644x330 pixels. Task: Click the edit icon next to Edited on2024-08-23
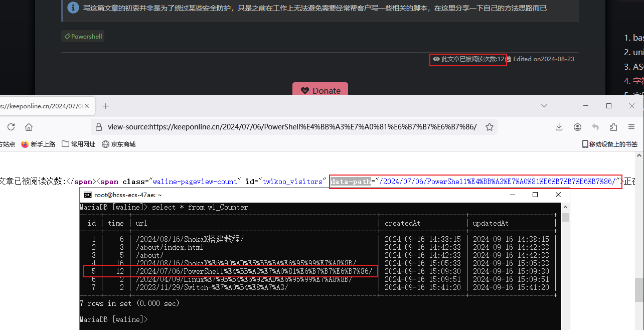507,59
